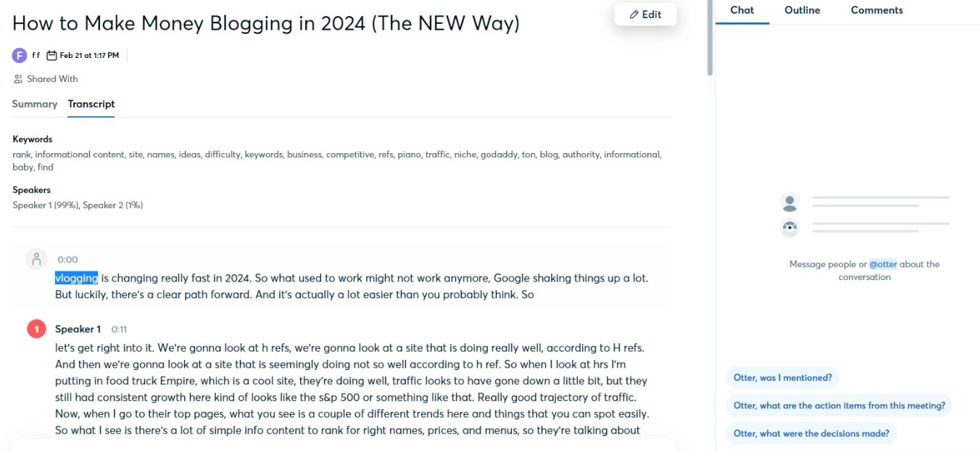Select the Chat tab

742,10
